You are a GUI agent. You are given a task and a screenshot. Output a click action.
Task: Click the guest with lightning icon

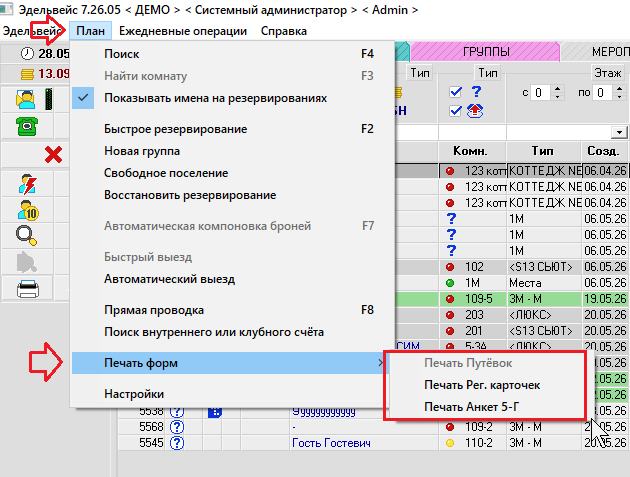point(27,184)
